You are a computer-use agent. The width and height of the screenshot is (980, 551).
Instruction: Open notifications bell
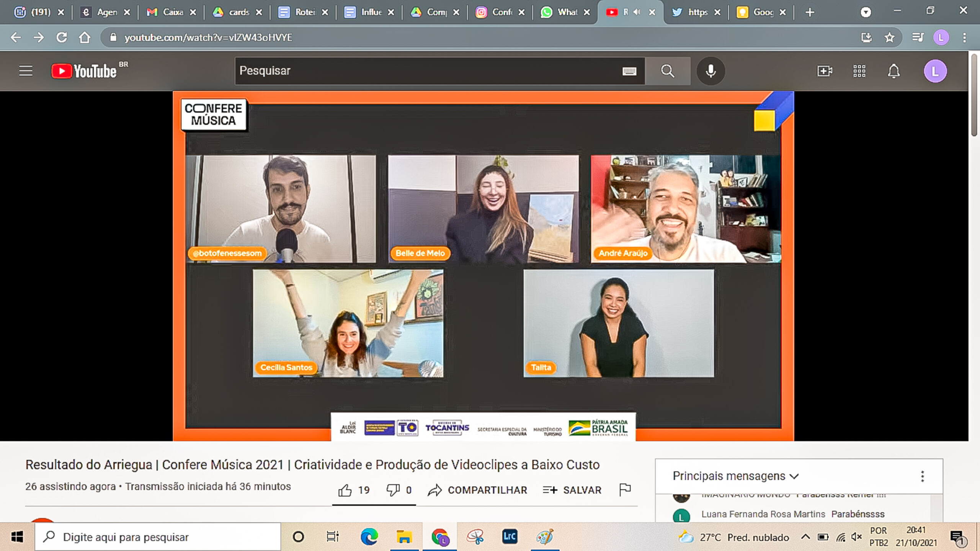click(893, 71)
